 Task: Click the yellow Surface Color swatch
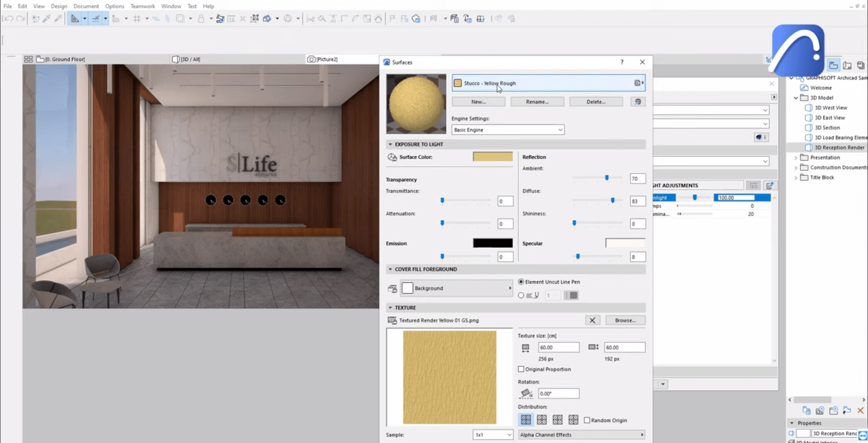(492, 157)
